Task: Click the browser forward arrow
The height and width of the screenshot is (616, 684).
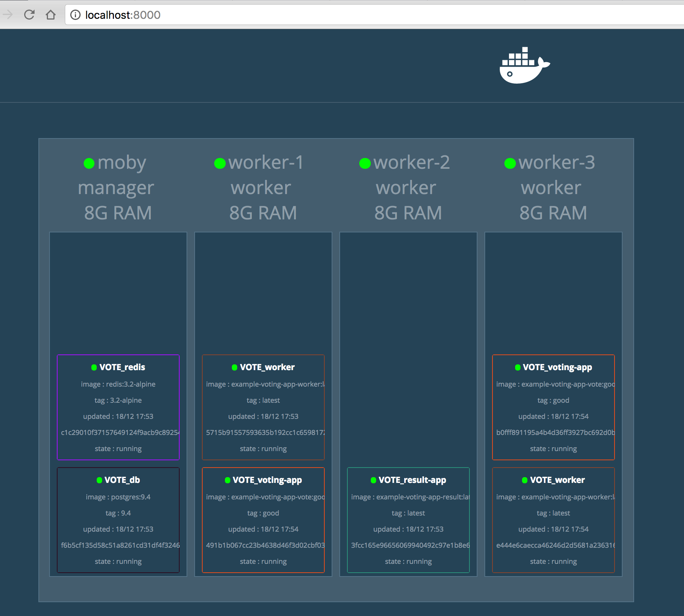Action: 8,15
